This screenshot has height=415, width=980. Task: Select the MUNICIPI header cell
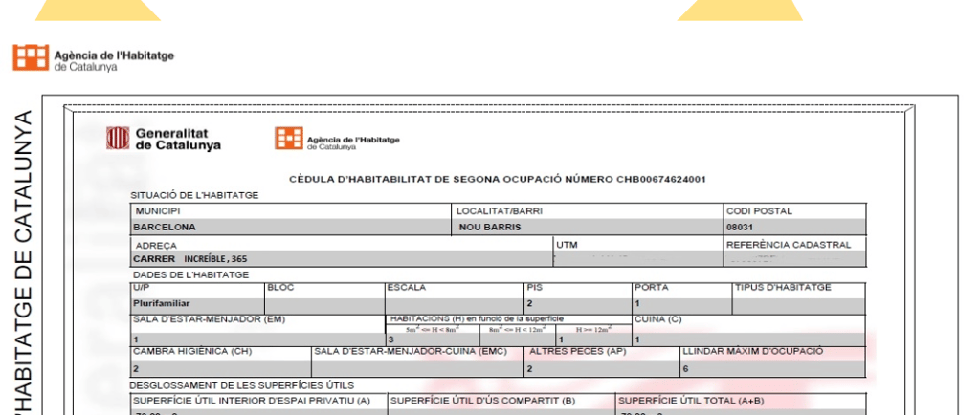coord(158,211)
